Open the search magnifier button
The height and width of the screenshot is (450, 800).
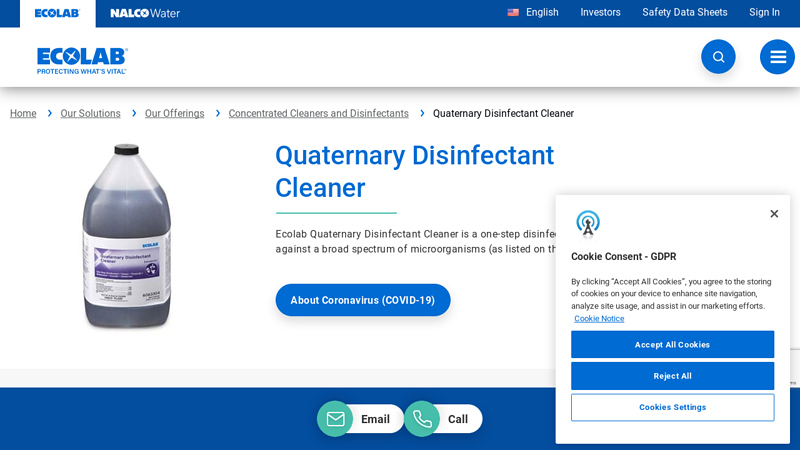pyautogui.click(x=718, y=57)
